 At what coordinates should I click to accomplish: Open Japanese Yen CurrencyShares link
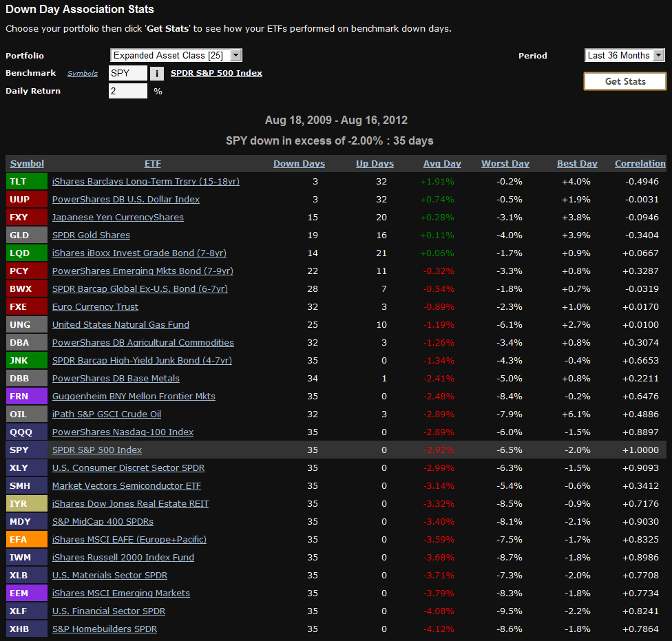118,218
